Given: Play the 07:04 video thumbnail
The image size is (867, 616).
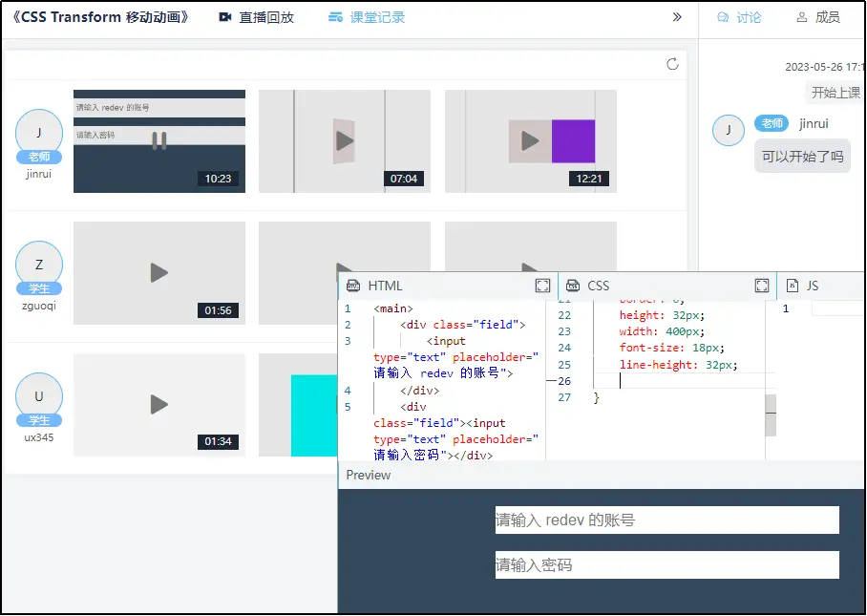Looking at the screenshot, I should (x=344, y=141).
